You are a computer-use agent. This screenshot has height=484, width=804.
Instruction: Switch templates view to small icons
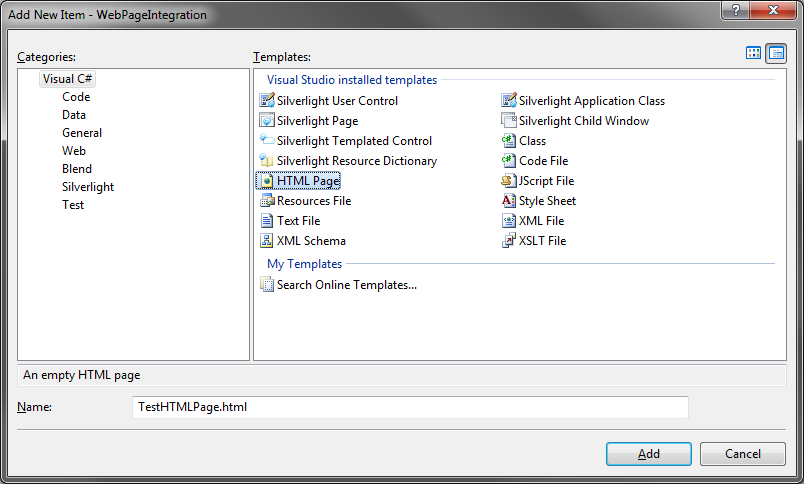(776, 53)
